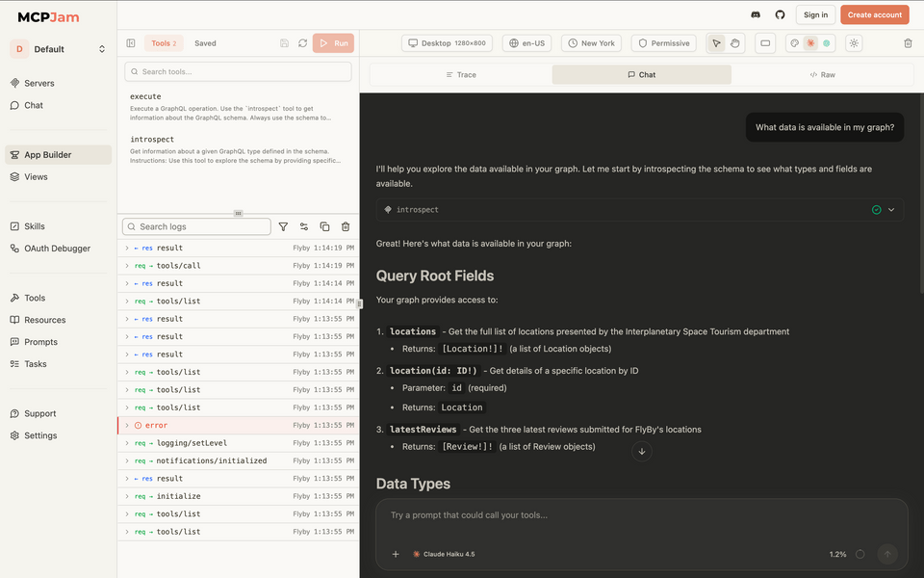Open the GitHub icon in the header

click(781, 14)
